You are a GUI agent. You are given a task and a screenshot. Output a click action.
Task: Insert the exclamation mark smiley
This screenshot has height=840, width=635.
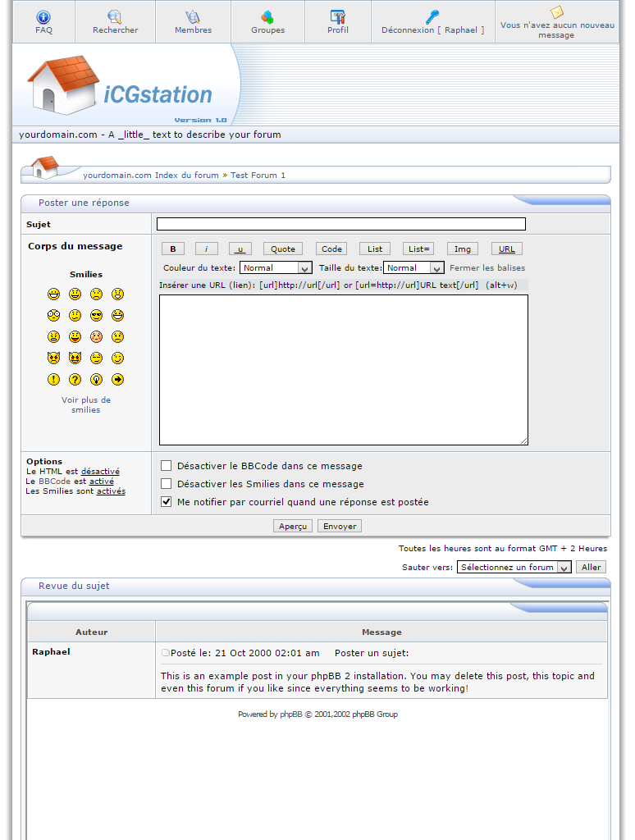tap(53, 379)
